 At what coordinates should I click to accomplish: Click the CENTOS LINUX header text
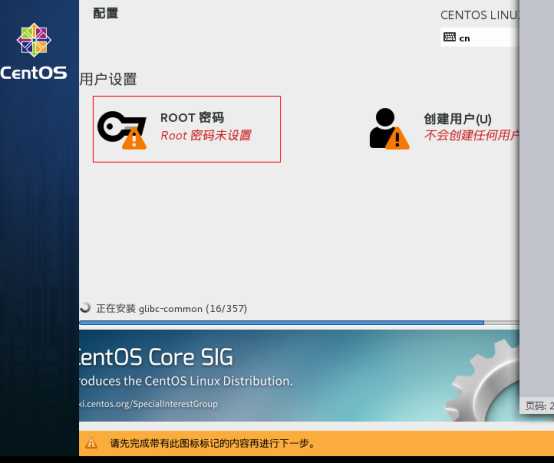tap(479, 15)
